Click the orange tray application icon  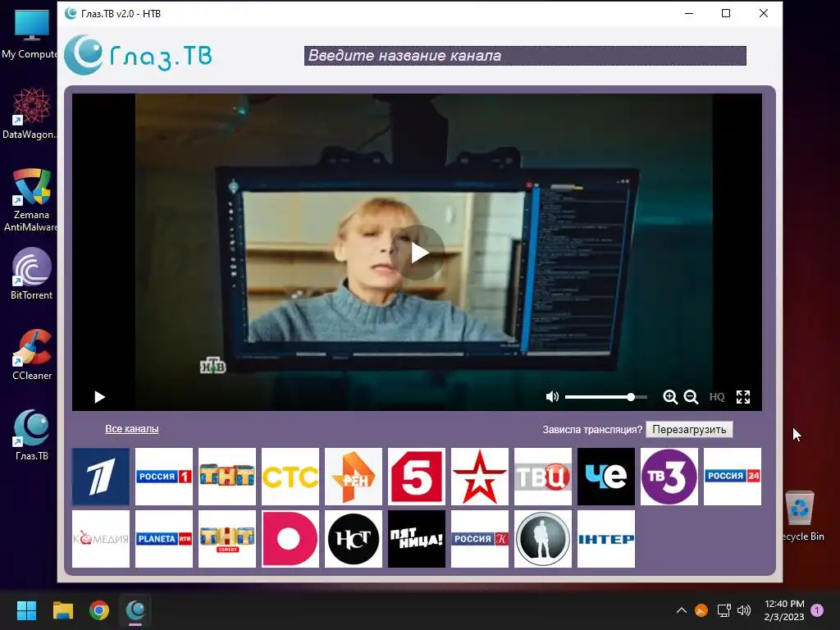coord(701,610)
